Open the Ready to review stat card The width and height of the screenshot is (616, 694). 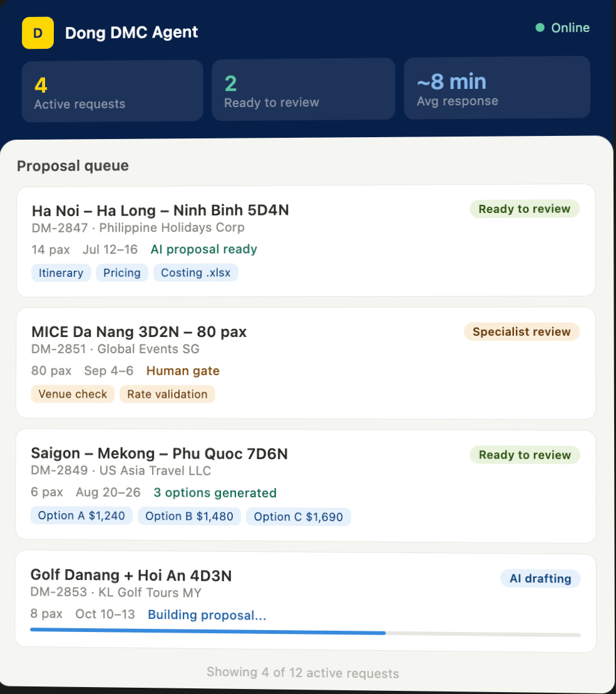pyautogui.click(x=303, y=88)
